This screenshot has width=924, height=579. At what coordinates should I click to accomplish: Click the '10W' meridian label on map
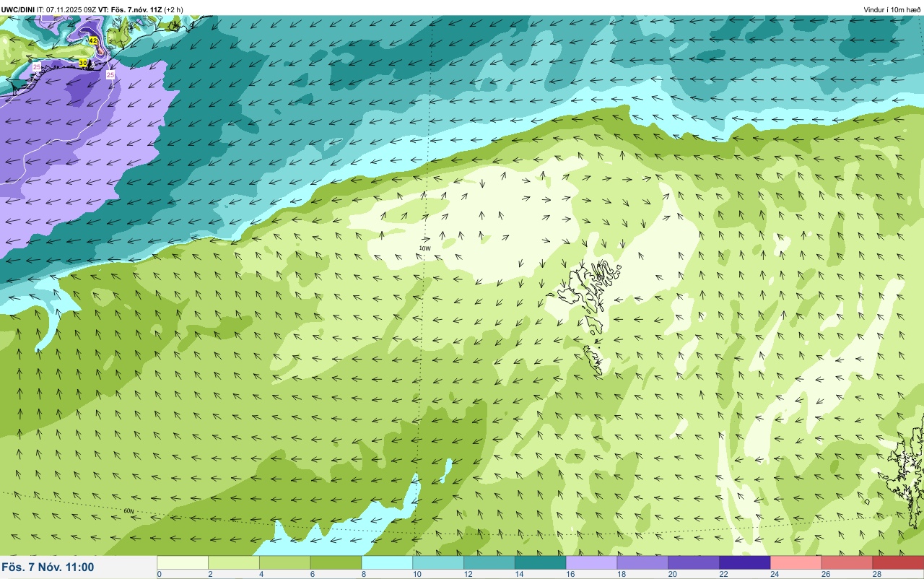coord(424,248)
